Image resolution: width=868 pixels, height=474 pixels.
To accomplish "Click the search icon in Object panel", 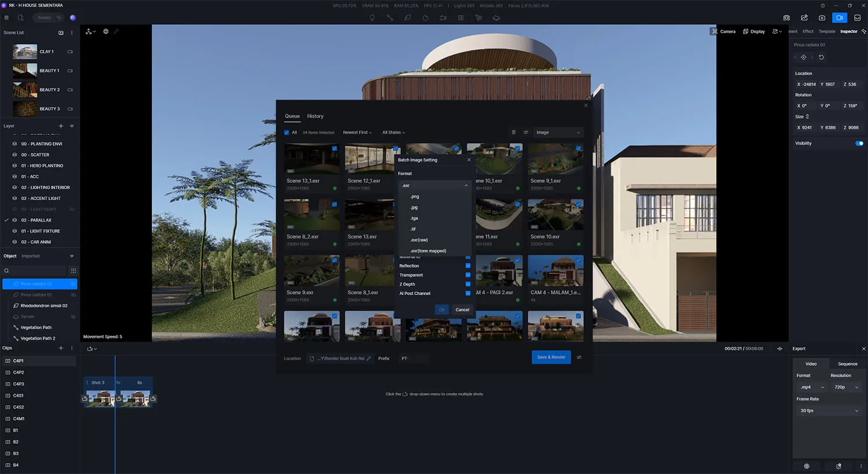I will click(x=6, y=271).
